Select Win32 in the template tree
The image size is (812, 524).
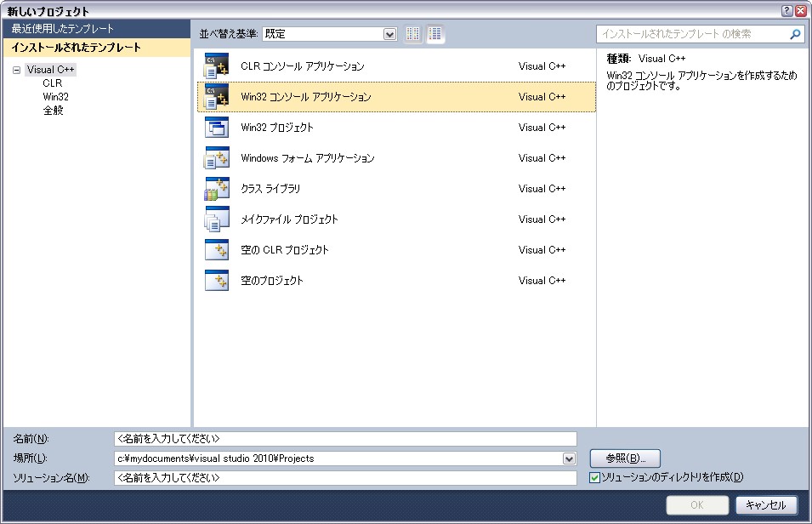[55, 96]
